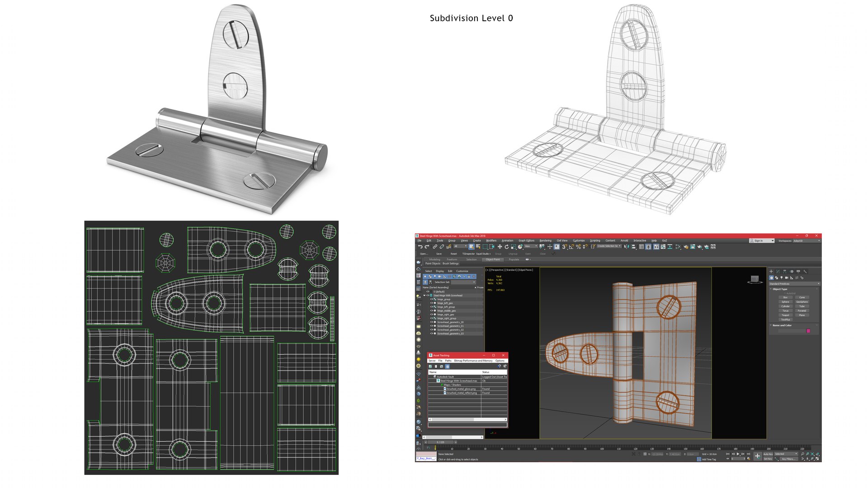868x488 pixels.
Task: Click the ViewCube in the viewport
Action: pos(754,280)
